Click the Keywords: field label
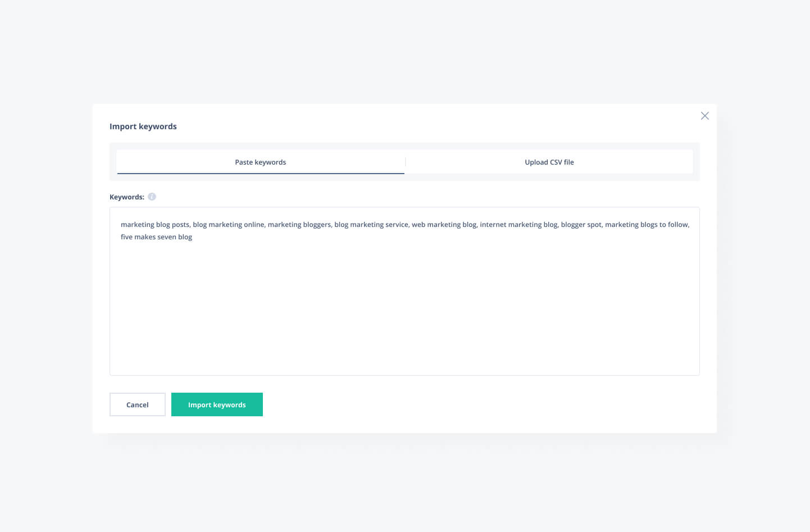The width and height of the screenshot is (810, 532). (x=126, y=197)
